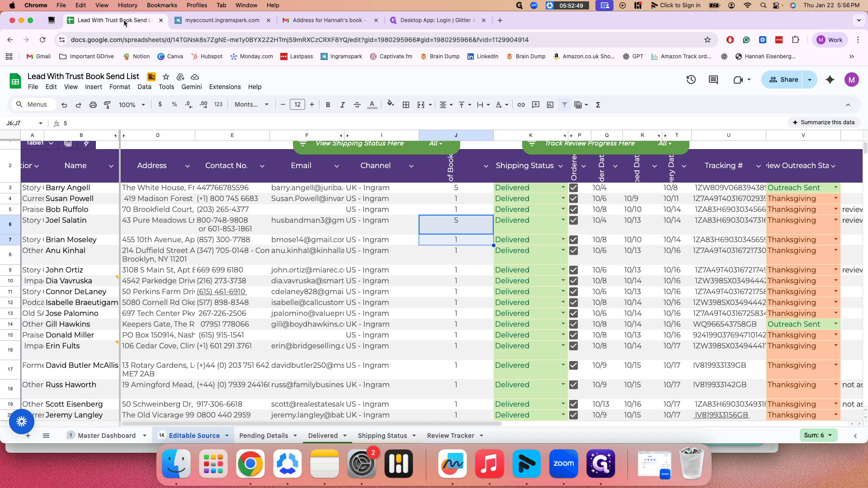This screenshot has height=488, width=868.
Task: Launch Gemini sparkle icon near Share
Action: pos(830,80)
